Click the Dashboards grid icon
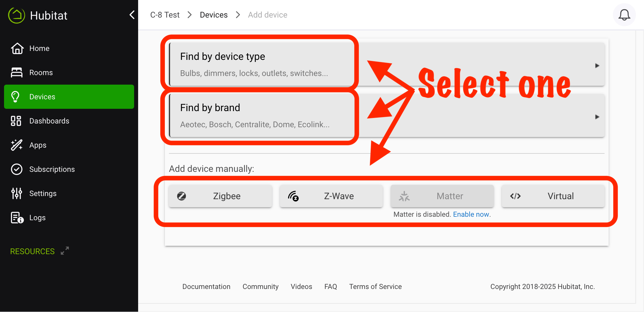 (16, 121)
